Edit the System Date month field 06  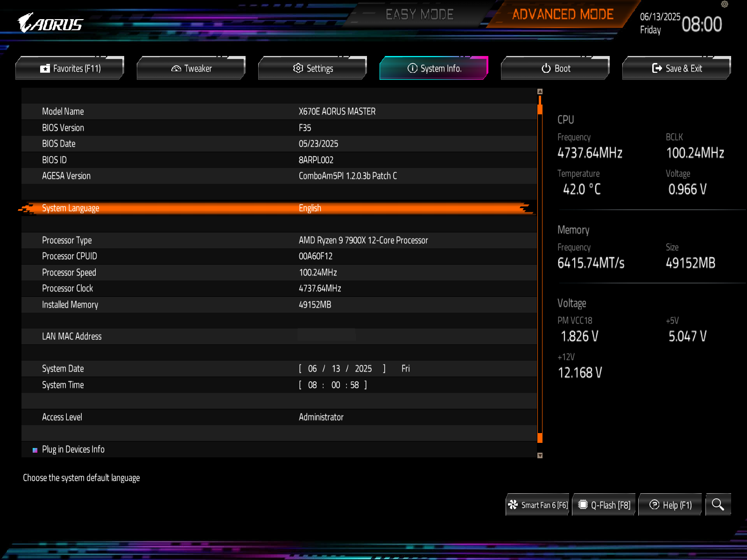pos(312,369)
